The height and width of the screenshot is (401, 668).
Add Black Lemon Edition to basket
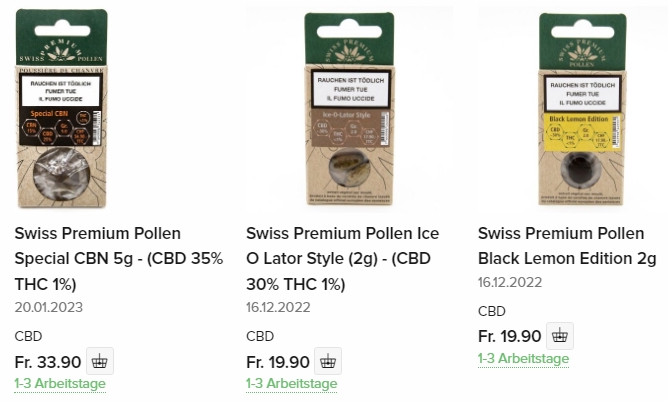tap(560, 336)
